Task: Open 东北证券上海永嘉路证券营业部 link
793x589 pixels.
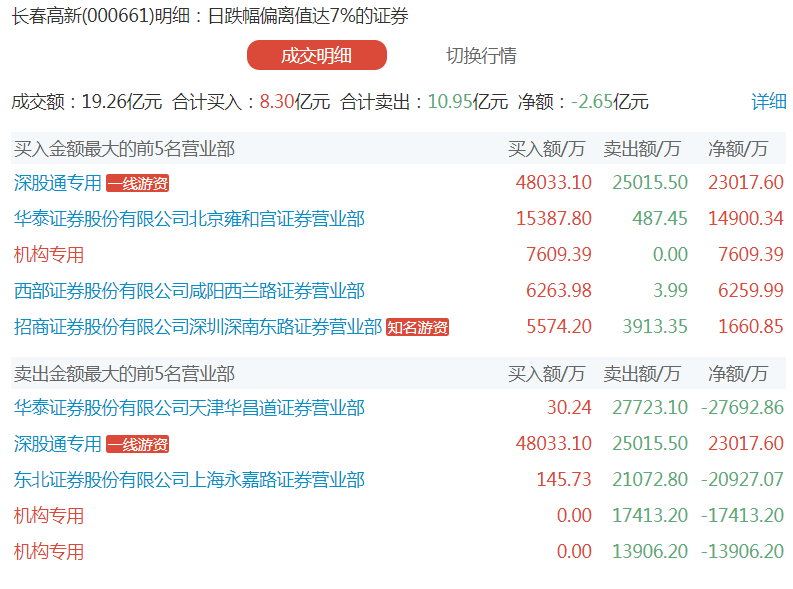Action: (x=189, y=480)
